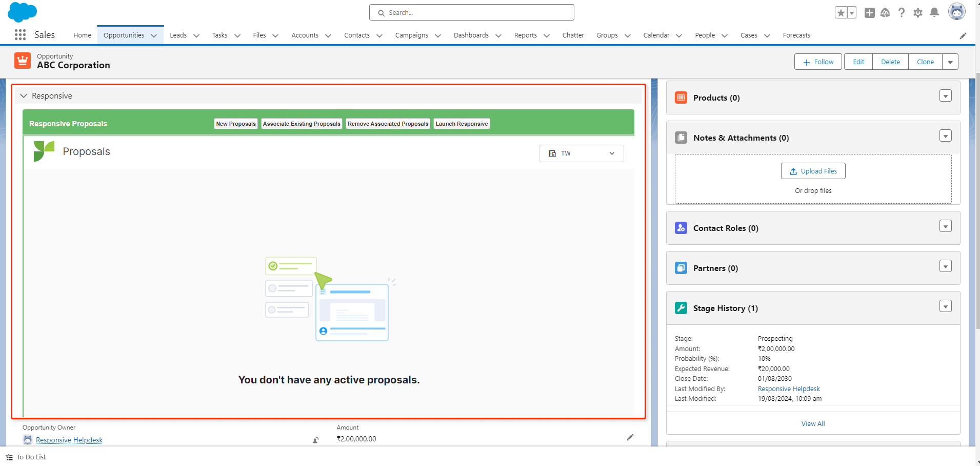
Task: Click the Responsive Proposals leaf logo
Action: [x=44, y=151]
